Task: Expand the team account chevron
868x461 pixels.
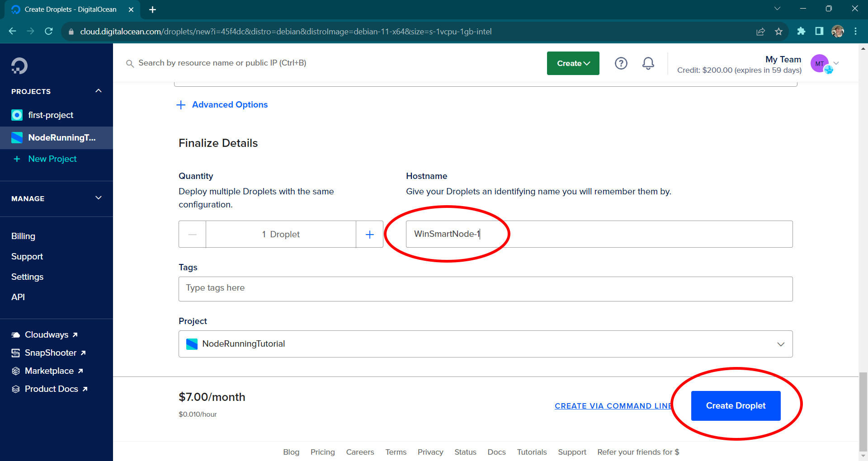Action: [836, 63]
